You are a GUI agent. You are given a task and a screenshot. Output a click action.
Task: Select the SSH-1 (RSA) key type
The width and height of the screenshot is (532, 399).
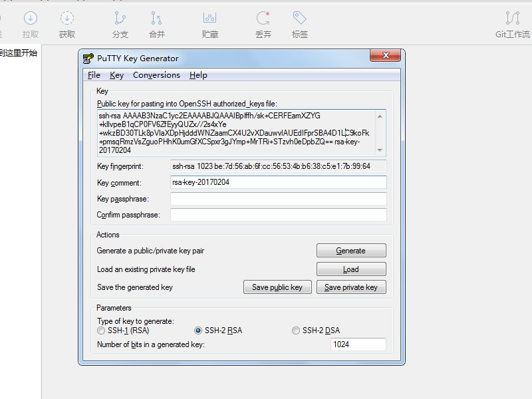point(101,331)
